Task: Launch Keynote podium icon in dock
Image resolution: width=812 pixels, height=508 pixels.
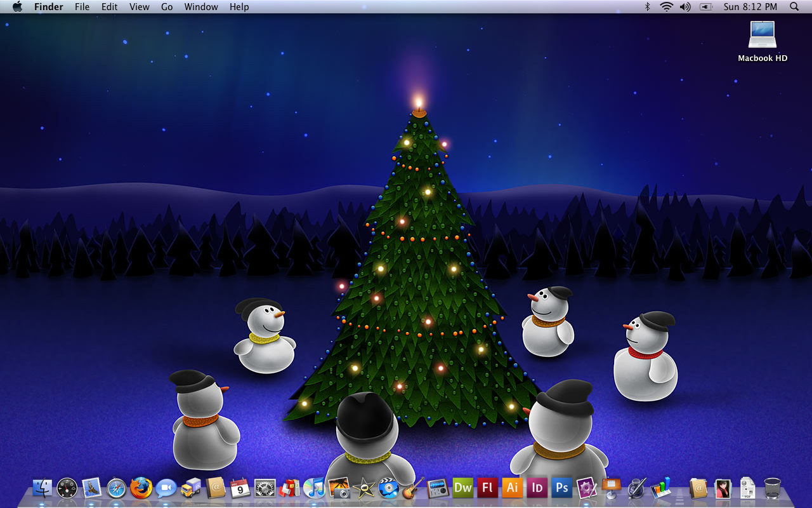Action: point(612,488)
